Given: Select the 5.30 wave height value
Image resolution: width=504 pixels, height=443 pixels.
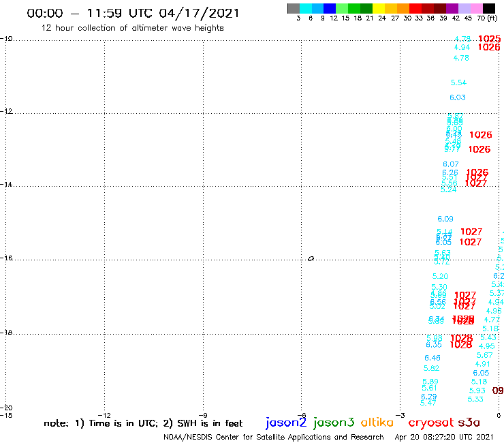Looking at the screenshot, I should point(439,287).
